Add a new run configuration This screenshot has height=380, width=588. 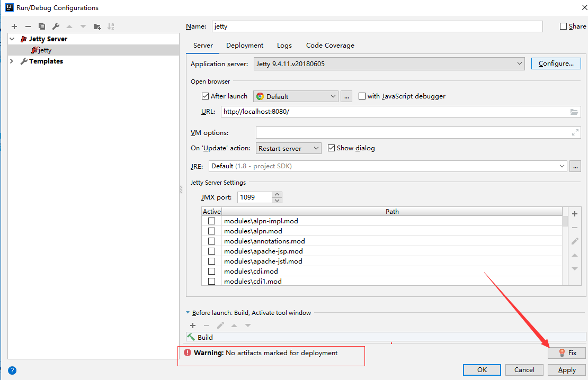click(x=14, y=26)
